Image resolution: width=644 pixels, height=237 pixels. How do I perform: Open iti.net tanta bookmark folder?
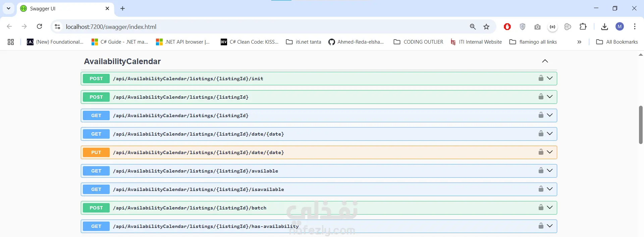pyautogui.click(x=304, y=42)
